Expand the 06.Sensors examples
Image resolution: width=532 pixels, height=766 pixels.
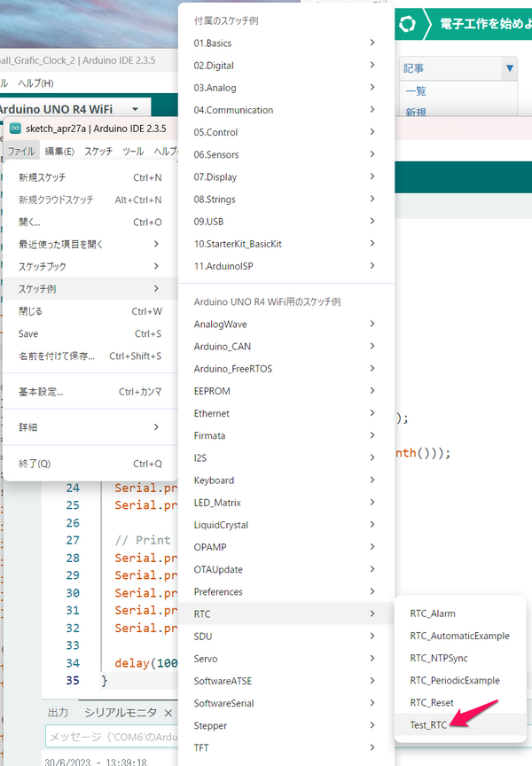click(286, 155)
